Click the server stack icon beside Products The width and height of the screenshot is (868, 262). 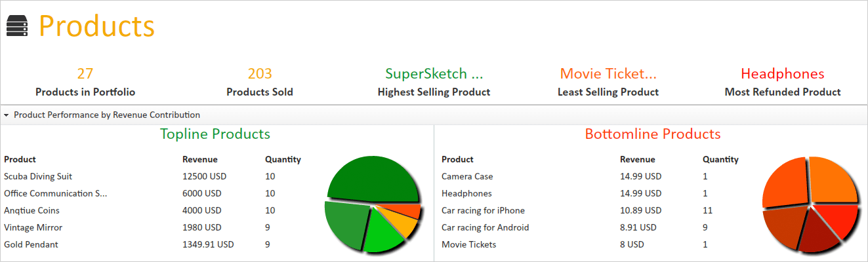pos(17,27)
